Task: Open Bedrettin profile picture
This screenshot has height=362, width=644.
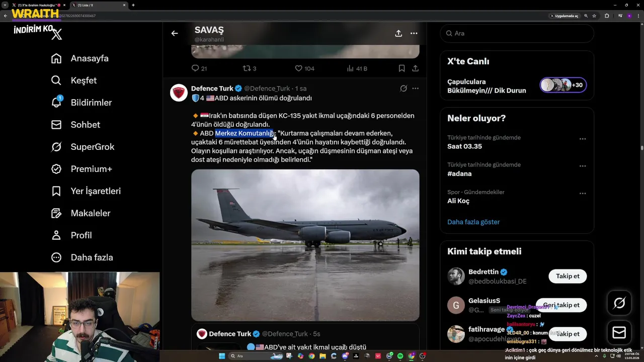Action: (x=456, y=276)
